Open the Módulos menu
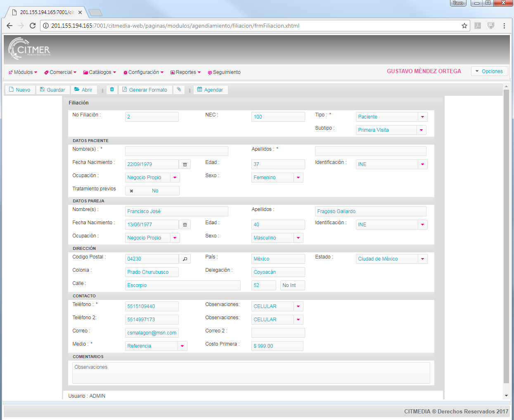Image resolution: width=514 pixels, height=420 pixels. pyautogui.click(x=23, y=72)
